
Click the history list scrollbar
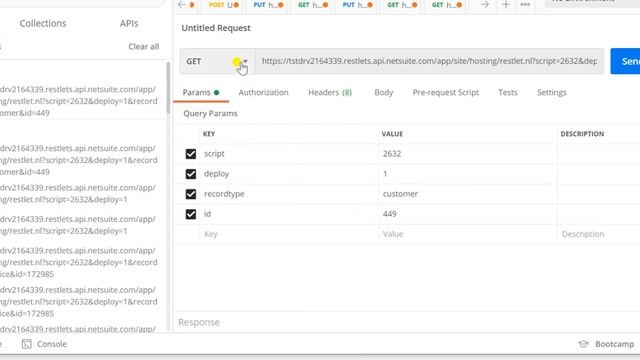168,88
